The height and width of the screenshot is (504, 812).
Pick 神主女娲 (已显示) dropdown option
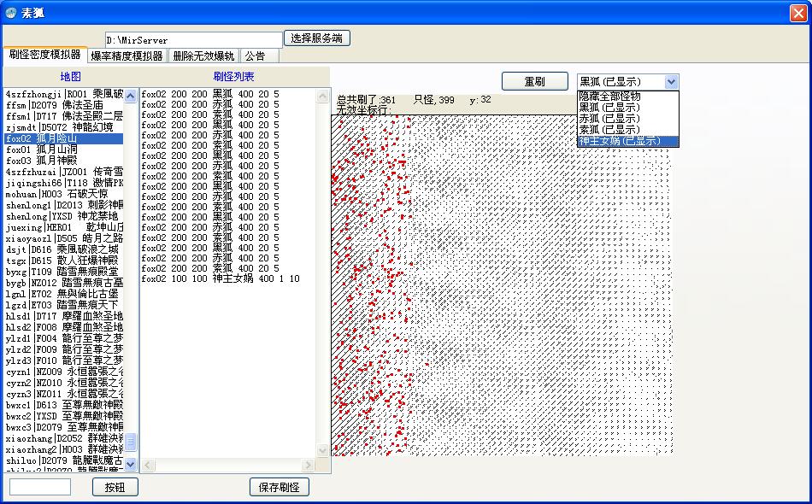click(x=627, y=141)
